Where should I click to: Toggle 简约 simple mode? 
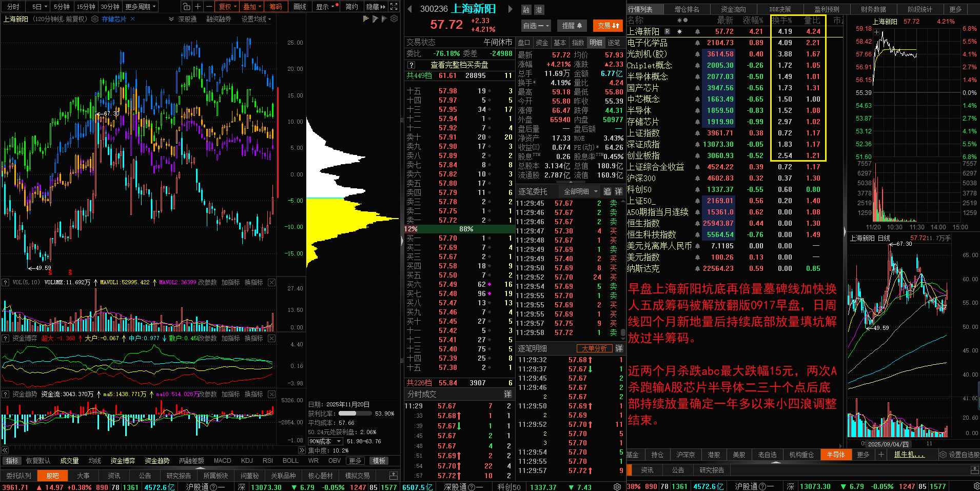click(351, 7)
